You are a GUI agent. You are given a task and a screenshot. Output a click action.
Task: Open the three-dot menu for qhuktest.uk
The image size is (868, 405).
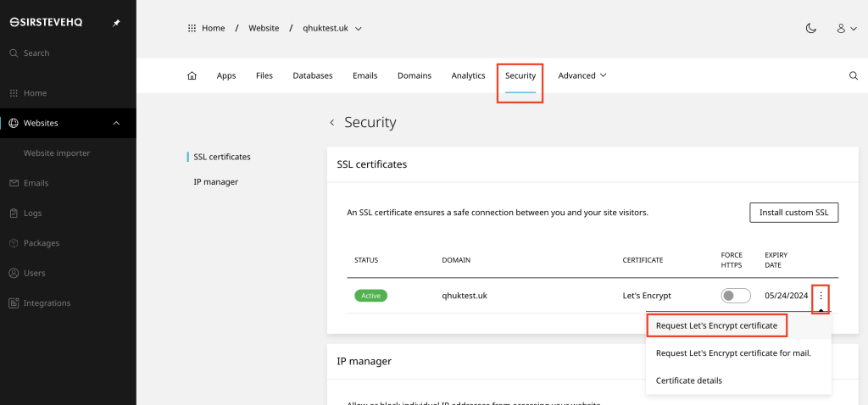(x=821, y=296)
